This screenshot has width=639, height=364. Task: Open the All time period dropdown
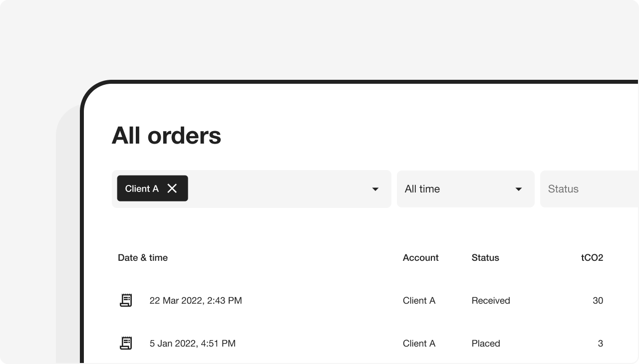click(465, 189)
